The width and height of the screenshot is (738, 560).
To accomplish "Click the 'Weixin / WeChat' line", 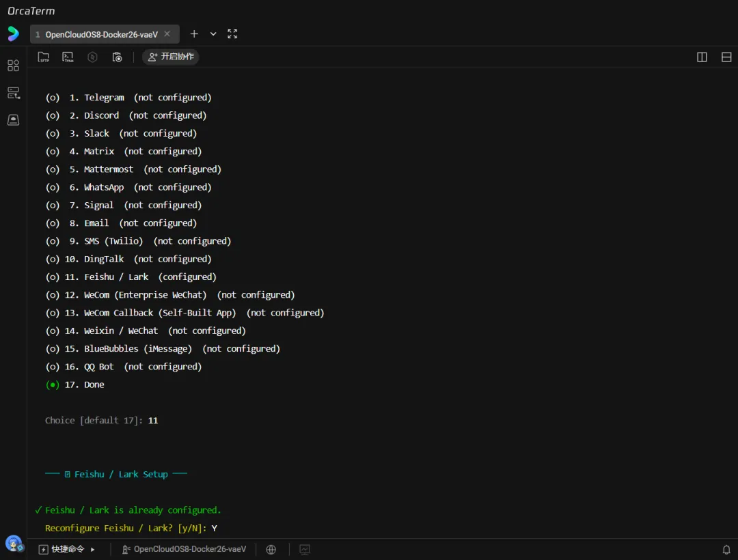I will click(x=146, y=331).
